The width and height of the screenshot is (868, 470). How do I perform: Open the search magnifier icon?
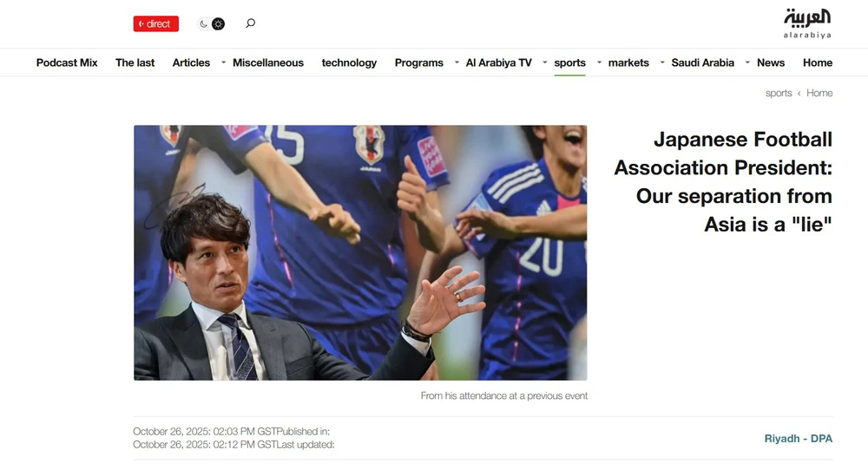(250, 23)
